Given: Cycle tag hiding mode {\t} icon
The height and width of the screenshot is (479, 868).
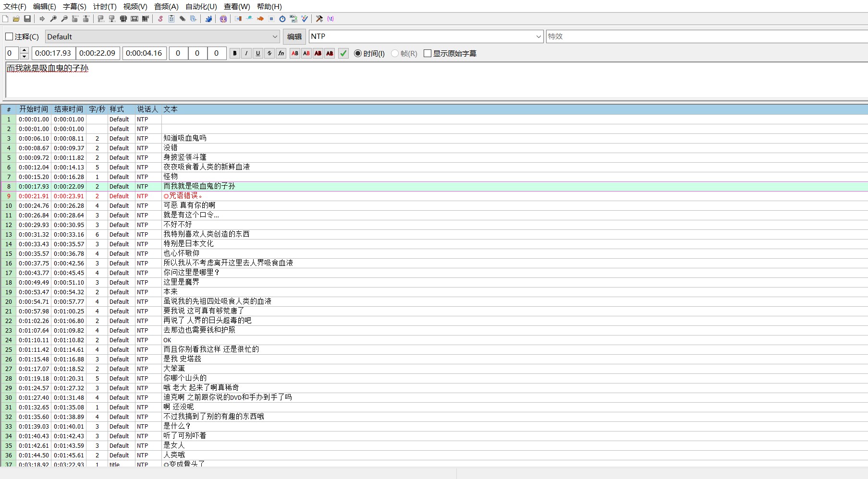Looking at the screenshot, I should (x=330, y=19).
